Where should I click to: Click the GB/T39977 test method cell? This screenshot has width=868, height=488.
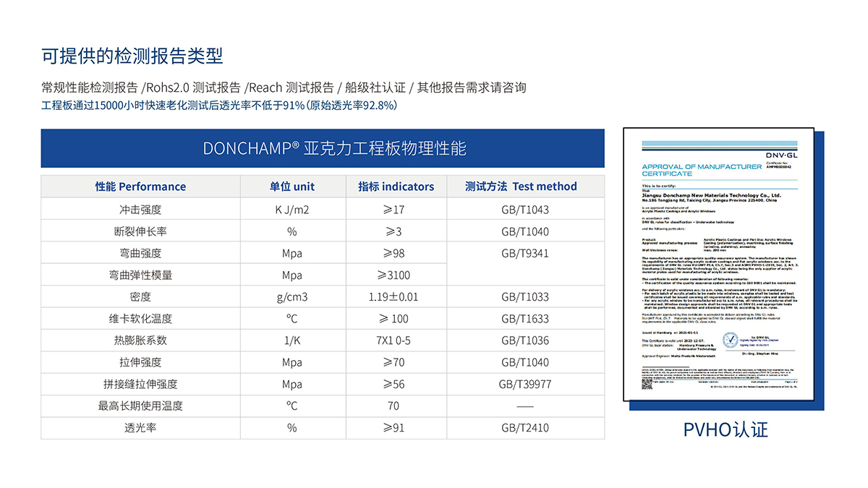[x=524, y=385]
